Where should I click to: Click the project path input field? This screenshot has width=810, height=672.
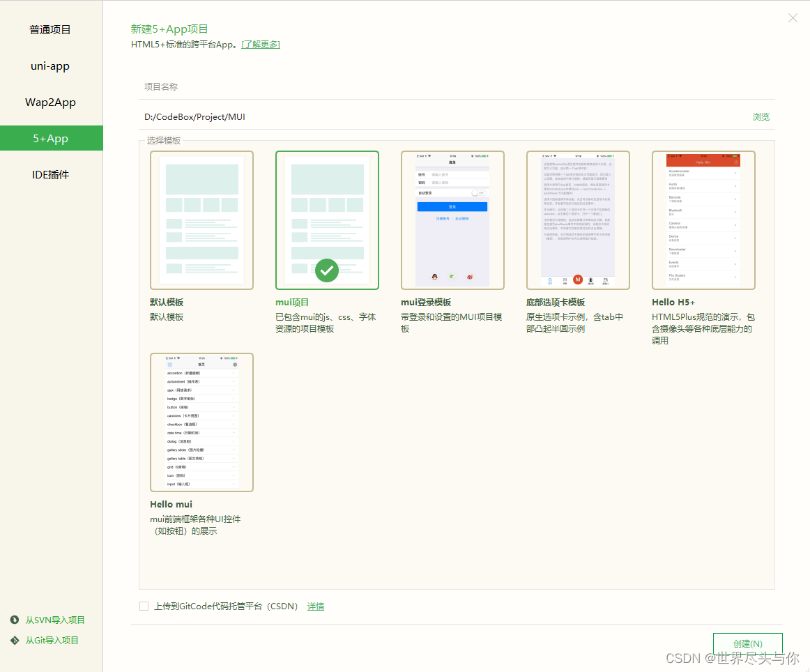click(418, 116)
